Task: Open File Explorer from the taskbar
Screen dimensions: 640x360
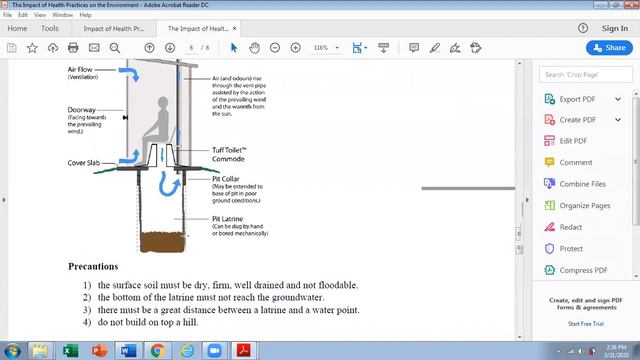Action: [40, 351]
